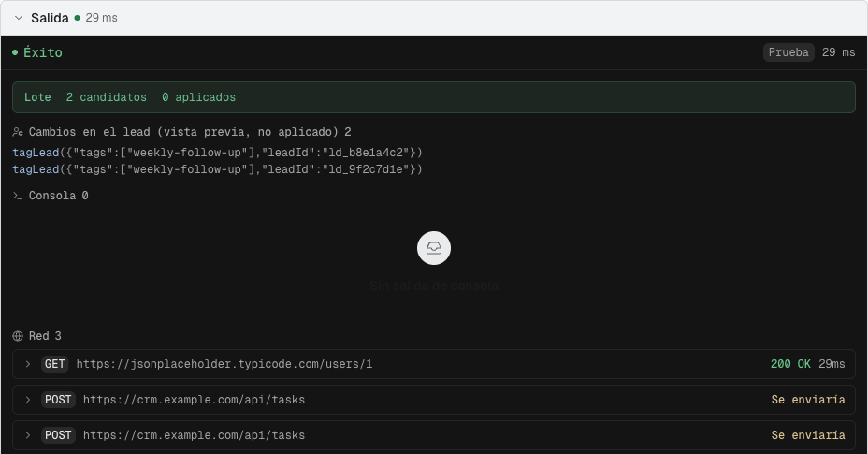
Task: Click the Red globe icon
Action: coord(18,336)
